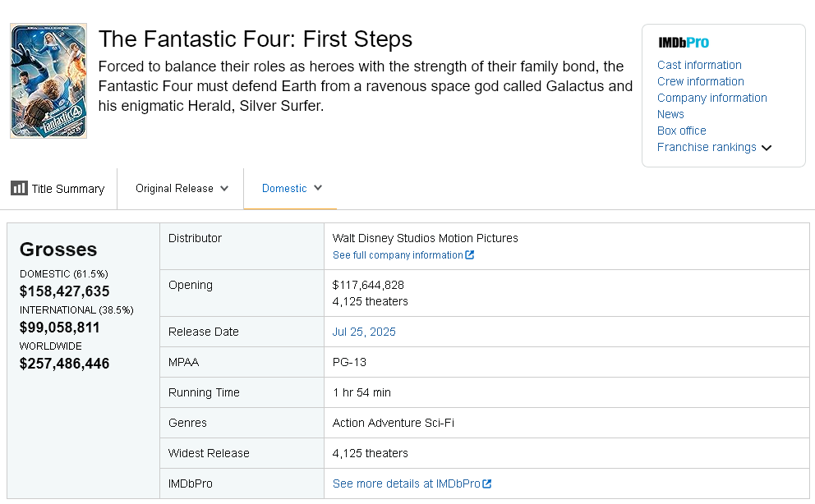Click external link icon after IMDbPro details
The height and width of the screenshot is (504, 815).
487,483
